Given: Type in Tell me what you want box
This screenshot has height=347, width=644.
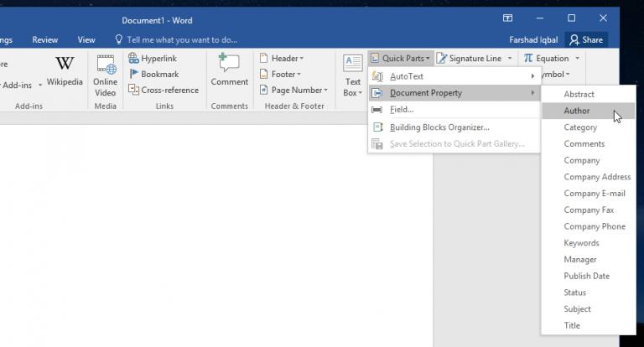Looking at the screenshot, I should click(x=181, y=39).
